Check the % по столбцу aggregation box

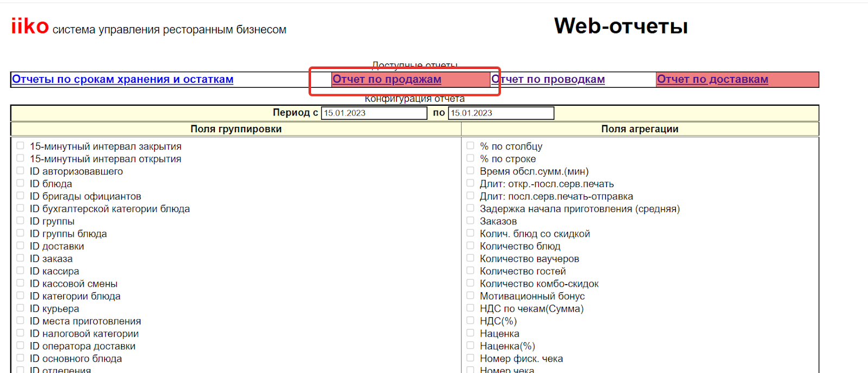[x=470, y=146]
